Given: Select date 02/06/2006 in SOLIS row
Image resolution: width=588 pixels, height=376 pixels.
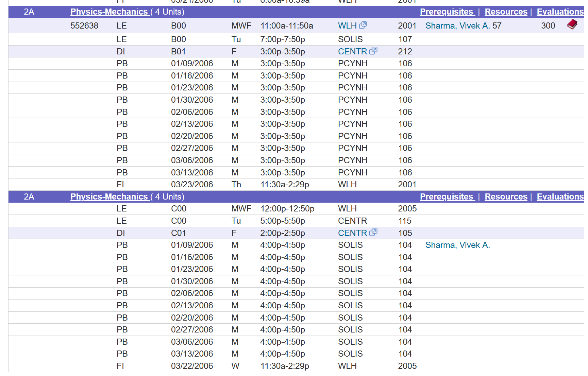Looking at the screenshot, I should (x=192, y=293).
